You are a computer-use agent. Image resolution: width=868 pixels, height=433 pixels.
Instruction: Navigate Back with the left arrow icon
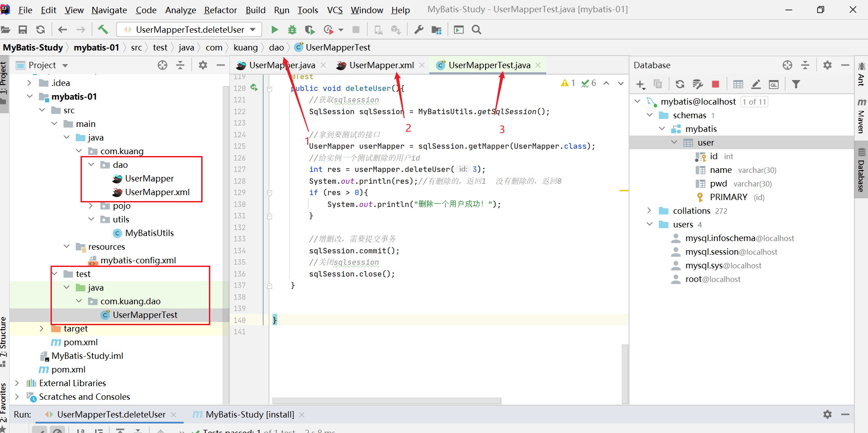[x=62, y=30]
